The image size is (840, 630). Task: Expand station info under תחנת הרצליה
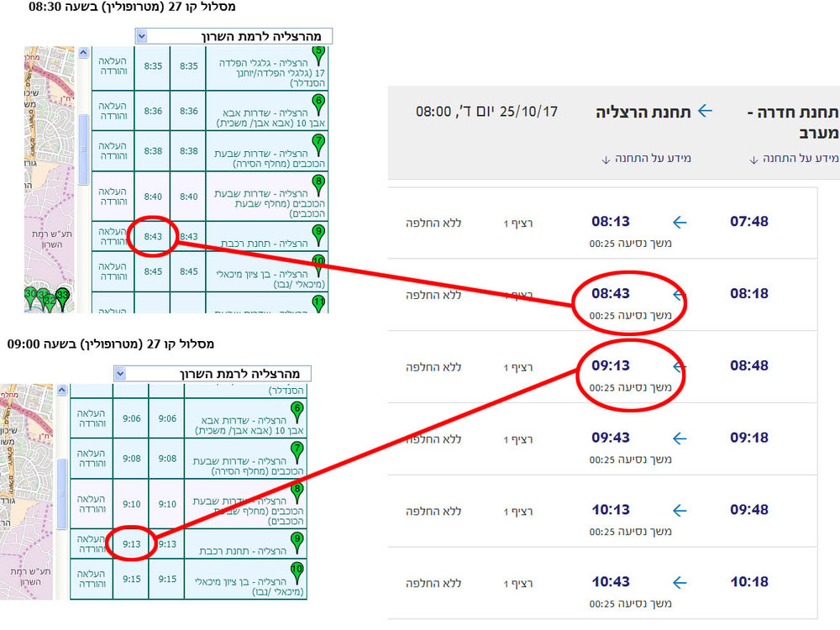(x=646, y=159)
